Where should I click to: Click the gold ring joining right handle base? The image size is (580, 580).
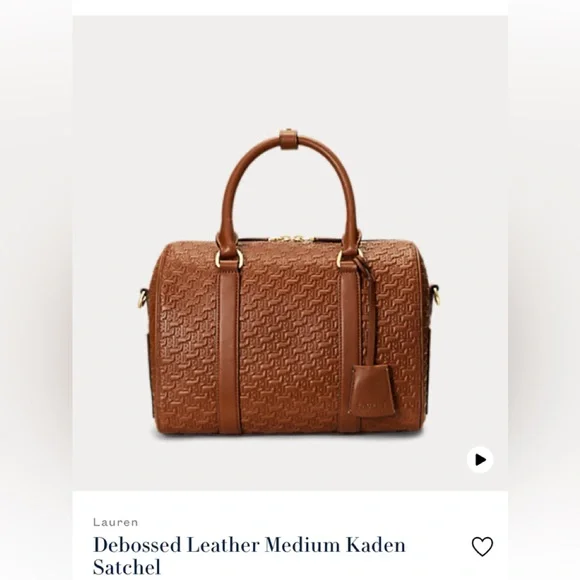coord(350,255)
